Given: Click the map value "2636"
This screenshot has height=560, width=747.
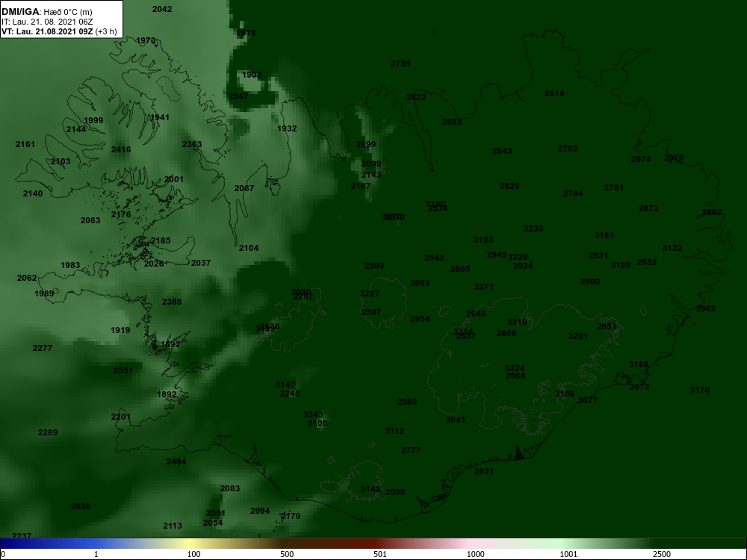Looking at the screenshot, I should click(x=81, y=507).
